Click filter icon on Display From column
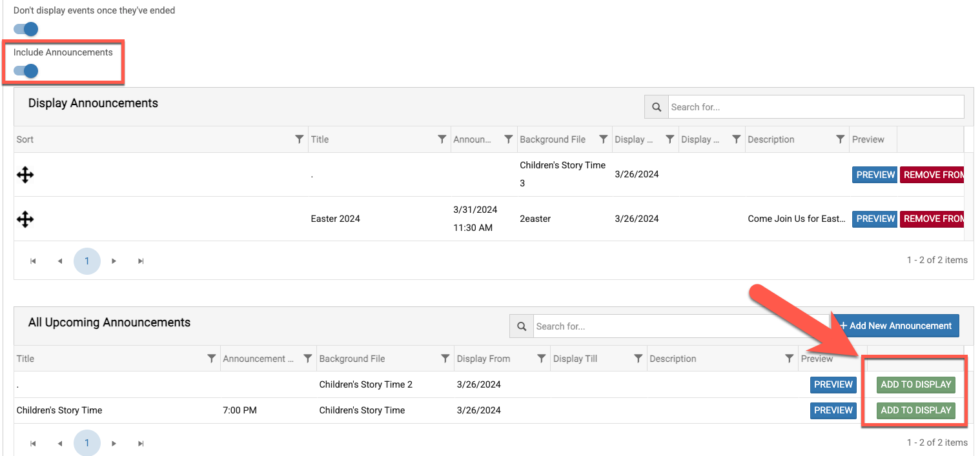 coord(542,359)
